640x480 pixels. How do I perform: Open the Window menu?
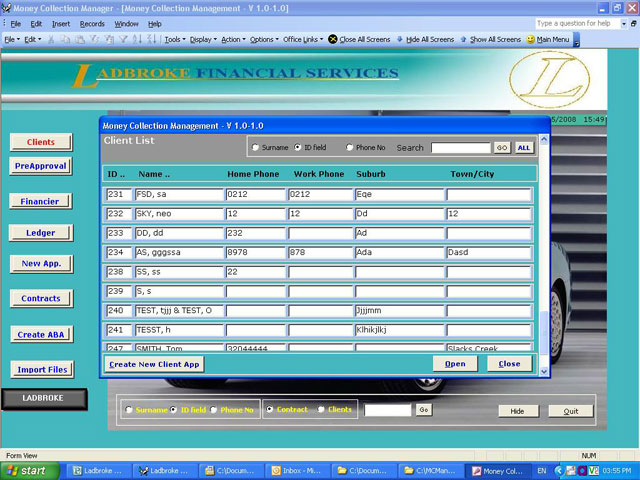point(127,24)
